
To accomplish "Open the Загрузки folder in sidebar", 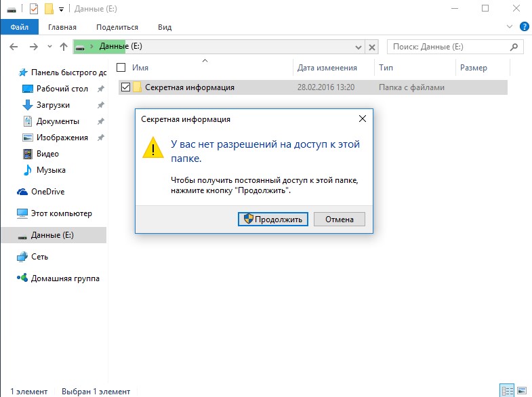I will 53,105.
